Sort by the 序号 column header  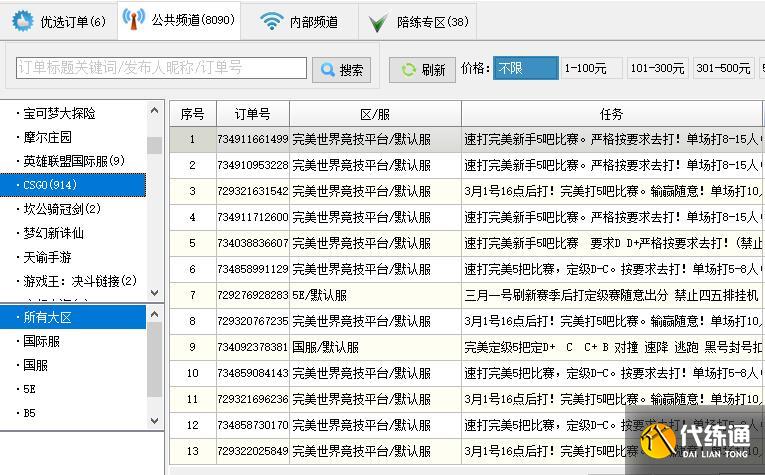[x=193, y=114]
